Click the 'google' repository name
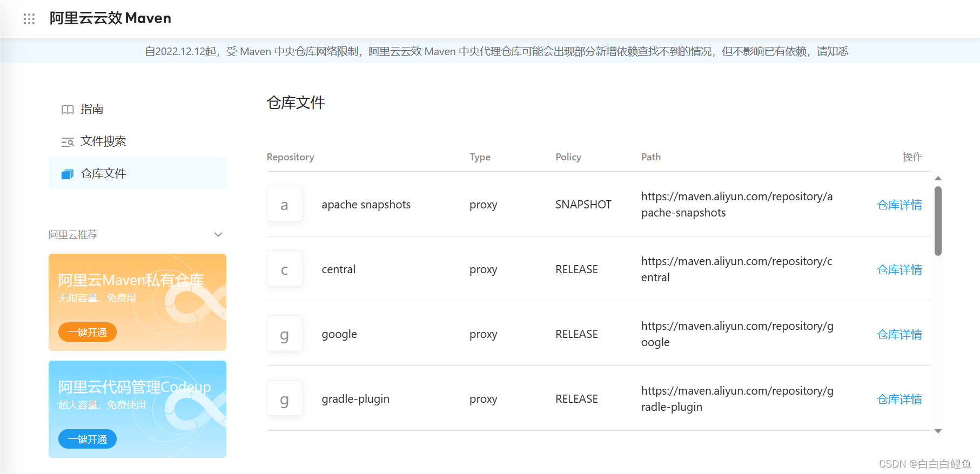980x474 pixels. [339, 334]
